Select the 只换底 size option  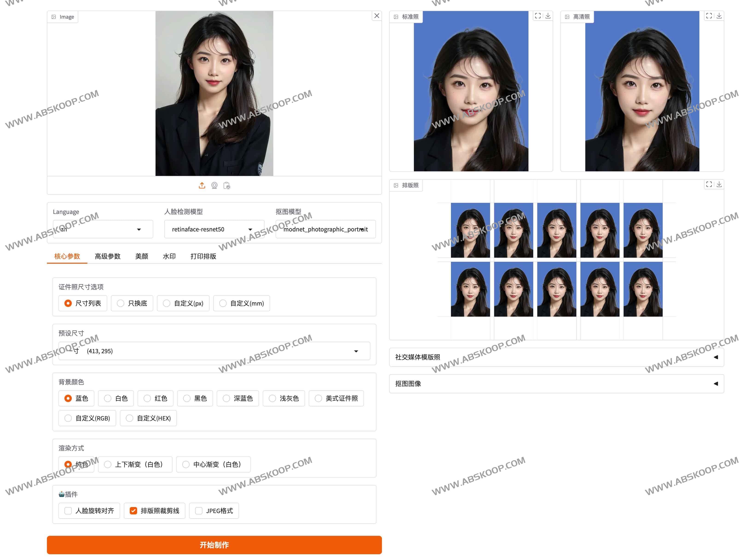click(120, 303)
